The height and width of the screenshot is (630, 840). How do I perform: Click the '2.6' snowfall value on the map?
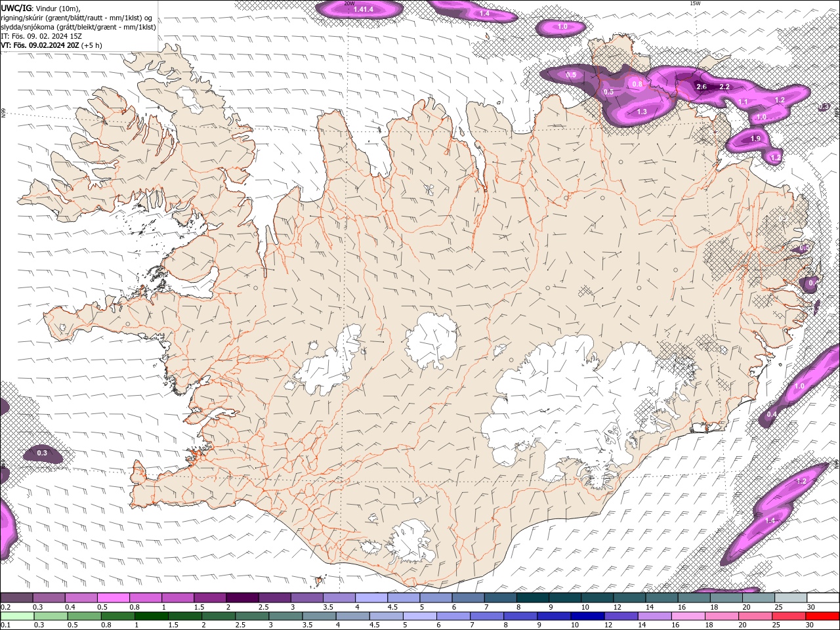click(701, 87)
